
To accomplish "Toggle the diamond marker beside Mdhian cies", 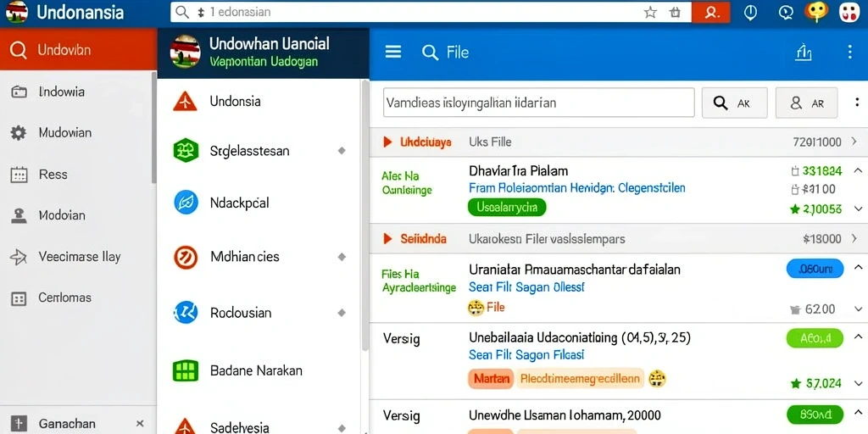I will (342, 257).
